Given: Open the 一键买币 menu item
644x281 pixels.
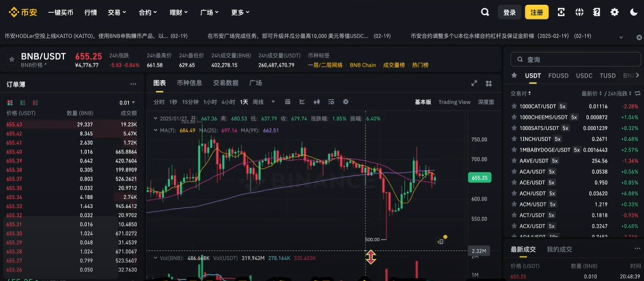Looking at the screenshot, I should pyautogui.click(x=60, y=13).
